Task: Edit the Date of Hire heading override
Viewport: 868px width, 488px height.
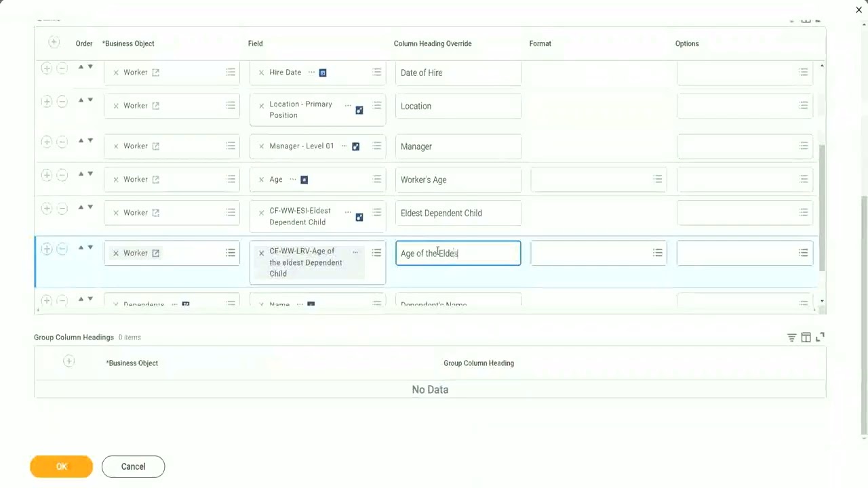Action: [458, 73]
